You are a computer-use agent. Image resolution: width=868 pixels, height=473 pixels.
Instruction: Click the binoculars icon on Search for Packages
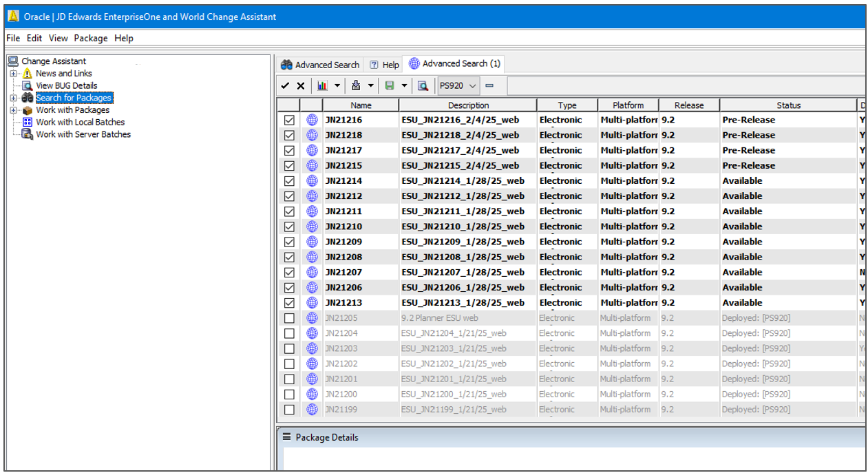(28, 97)
